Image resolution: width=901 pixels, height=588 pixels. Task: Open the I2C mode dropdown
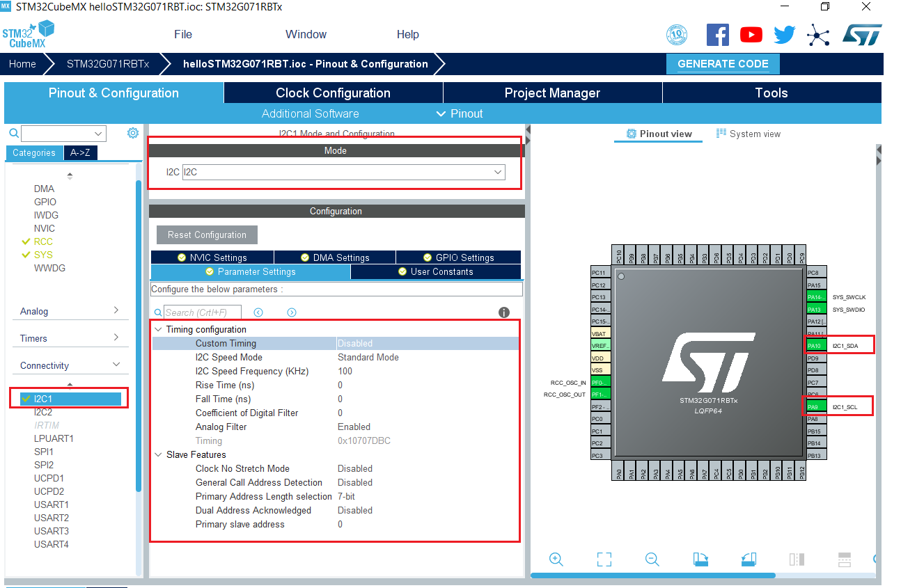498,172
